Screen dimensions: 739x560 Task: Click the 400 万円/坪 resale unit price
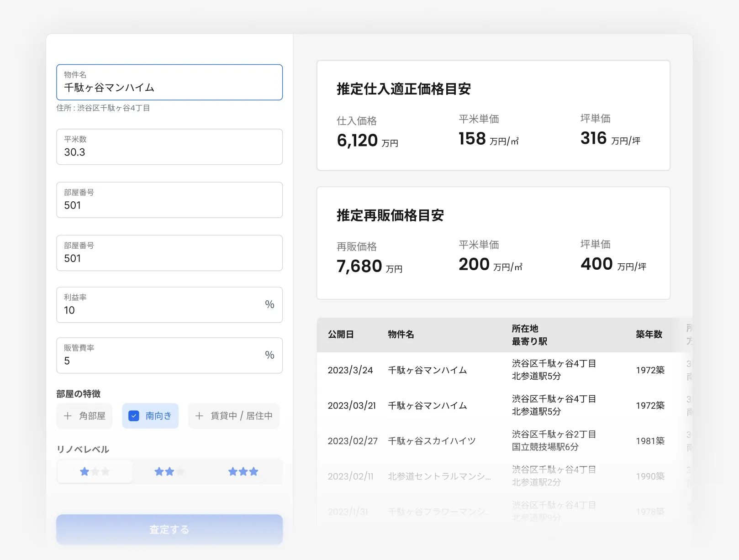[613, 264]
